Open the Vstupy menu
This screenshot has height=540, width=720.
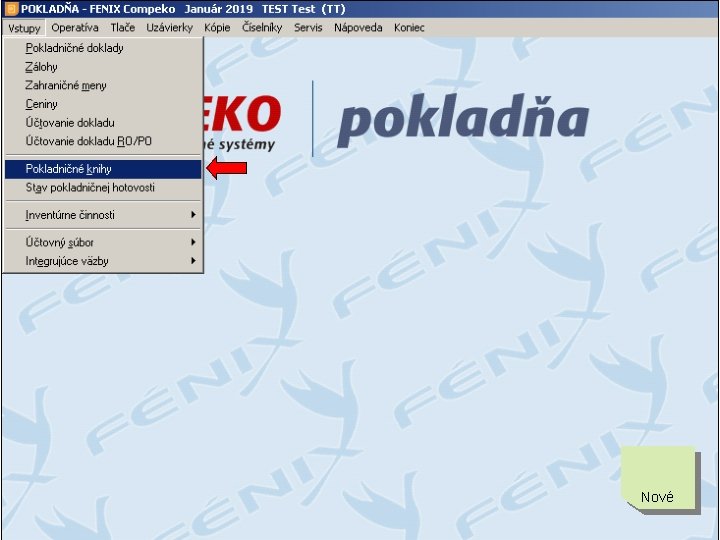24,28
